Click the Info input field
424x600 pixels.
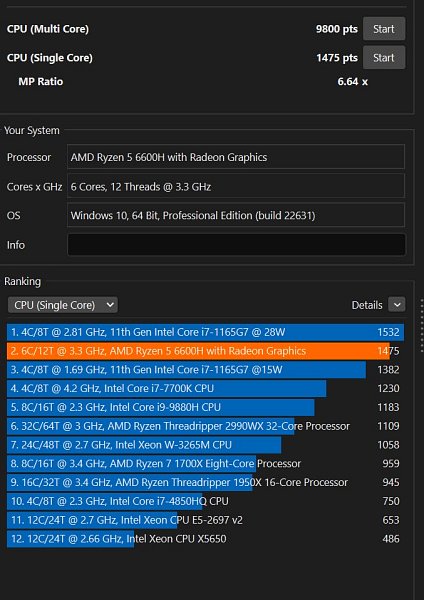click(236, 245)
